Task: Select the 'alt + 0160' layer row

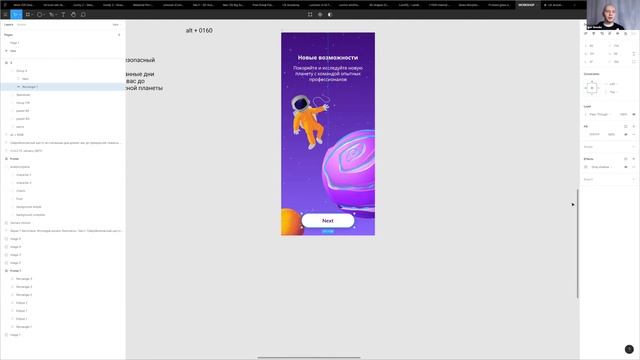Action: coord(63,135)
